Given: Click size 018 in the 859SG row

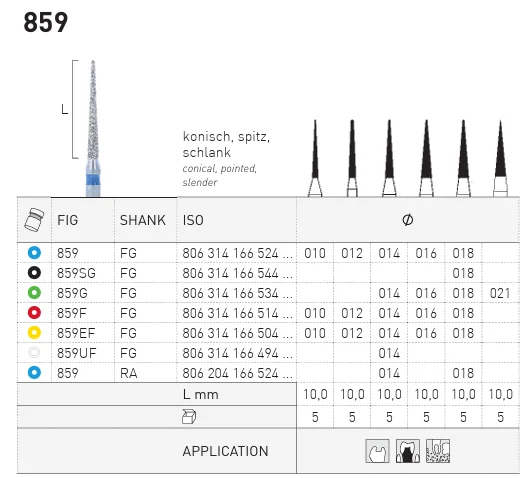Looking at the screenshot, I should point(463,273).
